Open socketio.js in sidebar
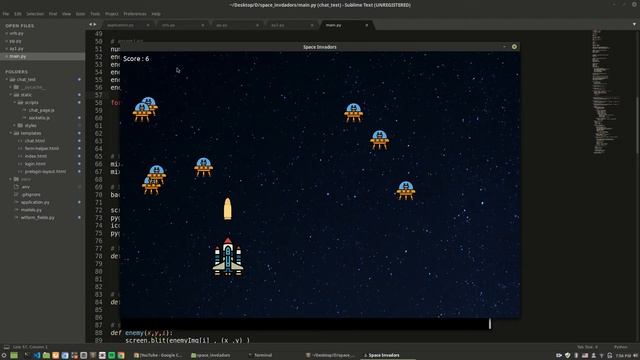640x360 pixels. coord(39,118)
